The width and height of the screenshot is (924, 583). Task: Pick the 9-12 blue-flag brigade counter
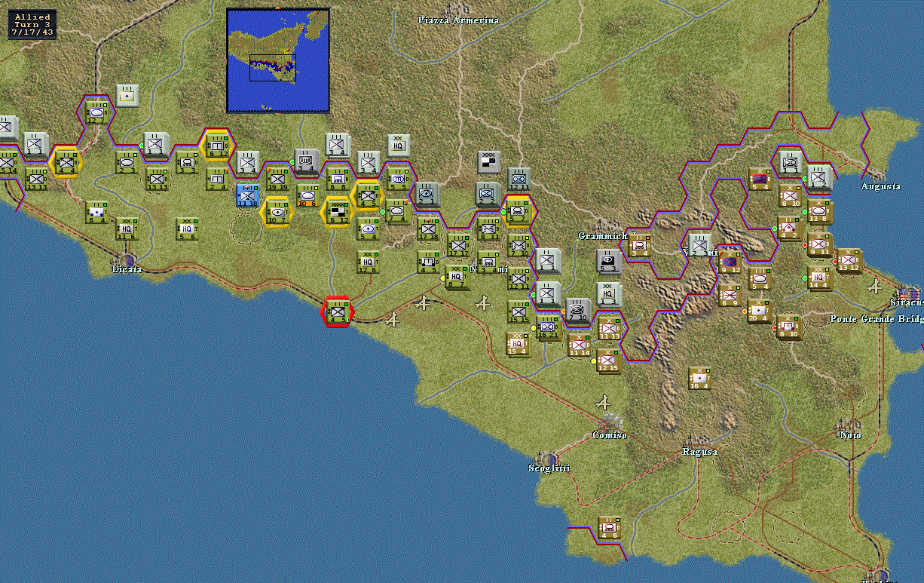tap(730, 261)
